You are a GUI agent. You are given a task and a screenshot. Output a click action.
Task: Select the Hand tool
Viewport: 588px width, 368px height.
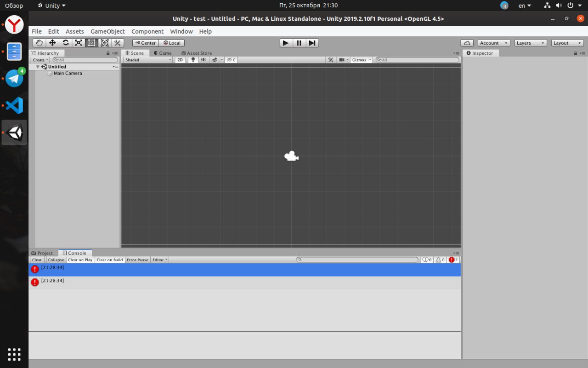[x=39, y=43]
